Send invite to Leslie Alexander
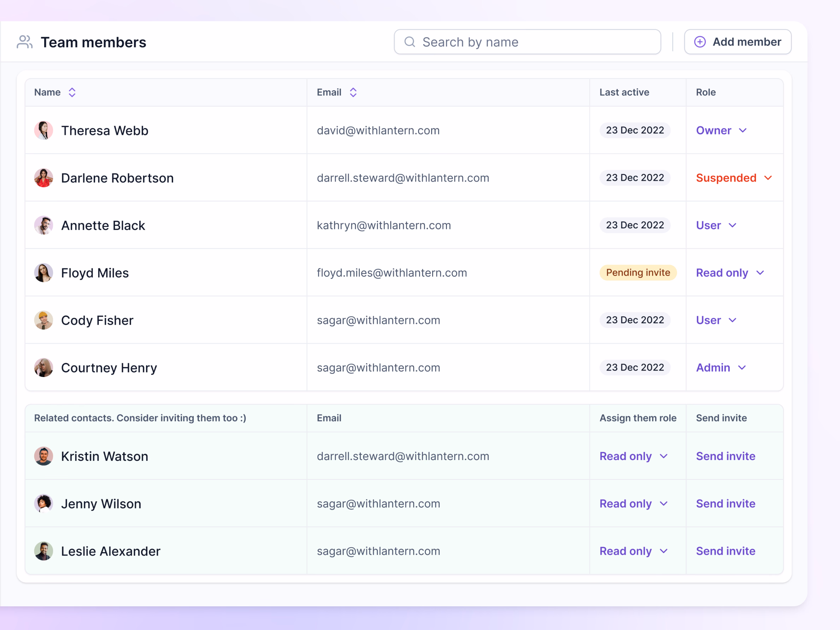 [x=725, y=551]
